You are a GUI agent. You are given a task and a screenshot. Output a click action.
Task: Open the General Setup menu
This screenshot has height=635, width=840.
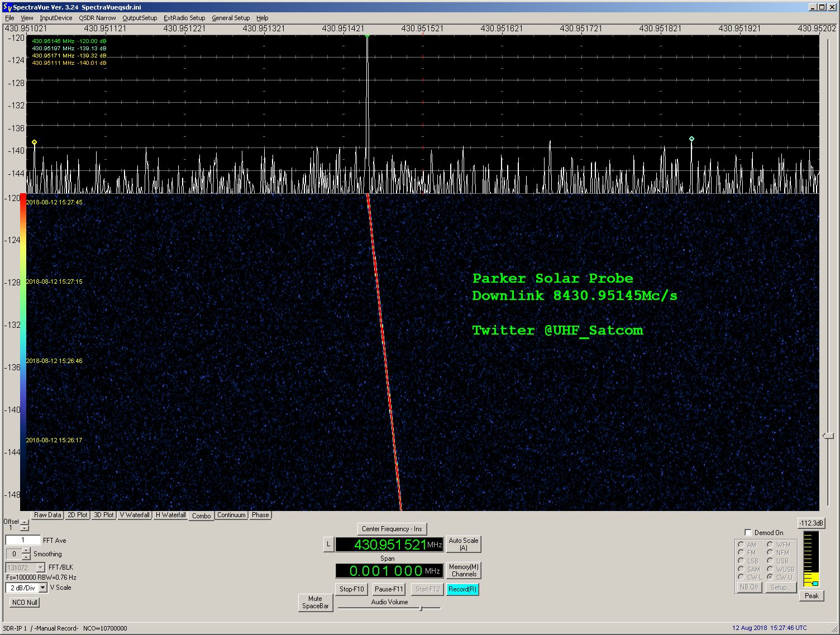point(231,18)
